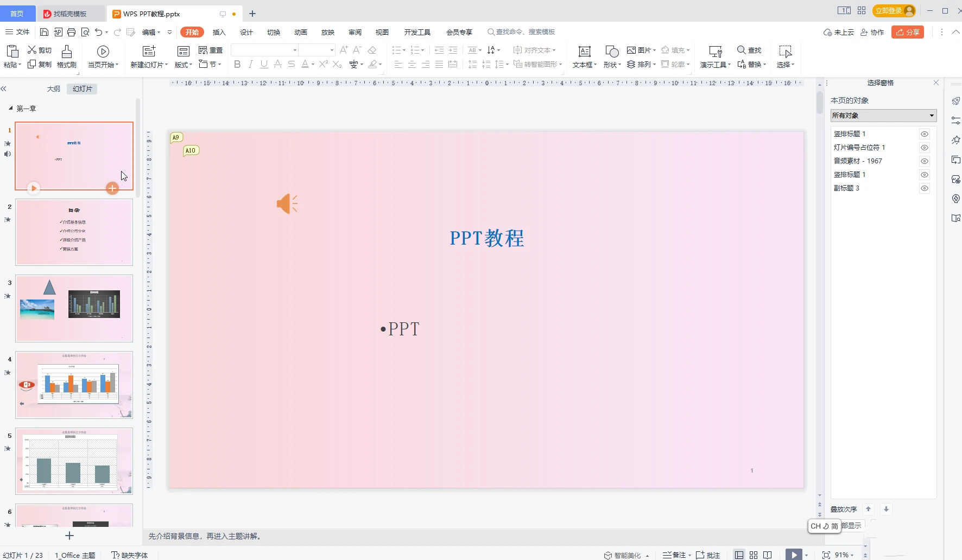
Task: Add new slide with plus below thumbnails
Action: pos(69,536)
